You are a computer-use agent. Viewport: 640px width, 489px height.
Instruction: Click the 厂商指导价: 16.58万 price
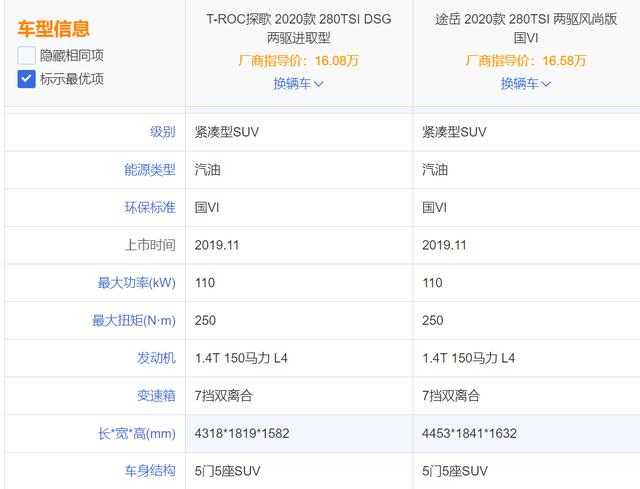(x=526, y=61)
